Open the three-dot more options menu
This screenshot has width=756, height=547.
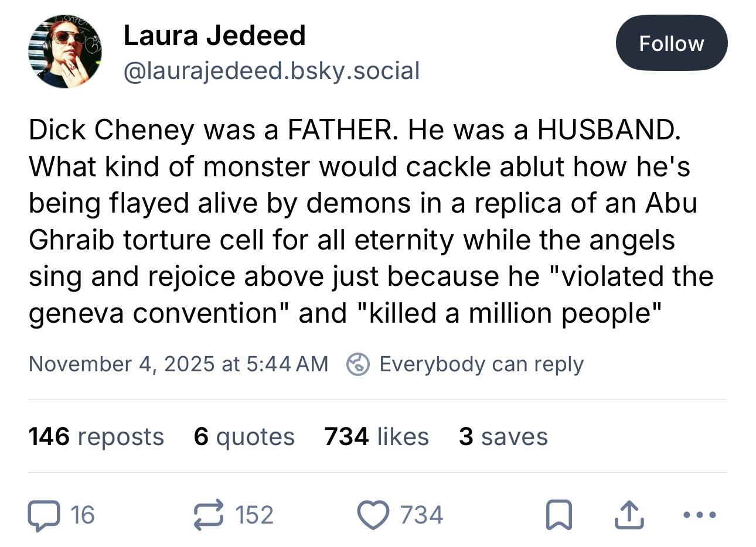pyautogui.click(x=700, y=515)
